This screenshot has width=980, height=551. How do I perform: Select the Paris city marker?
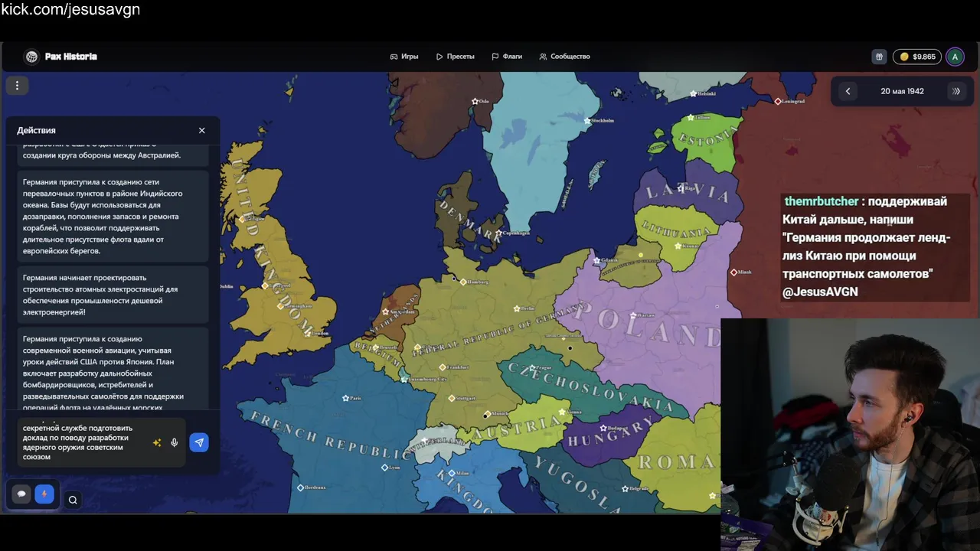345,398
